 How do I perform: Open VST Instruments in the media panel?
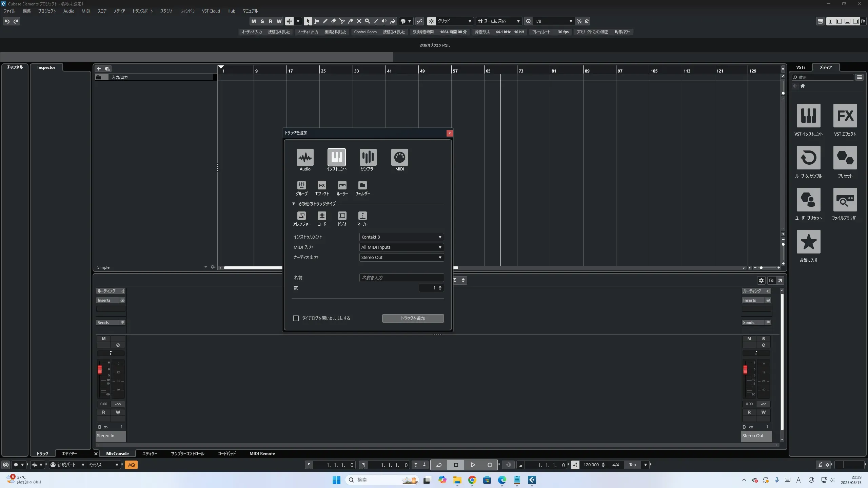[x=808, y=116]
